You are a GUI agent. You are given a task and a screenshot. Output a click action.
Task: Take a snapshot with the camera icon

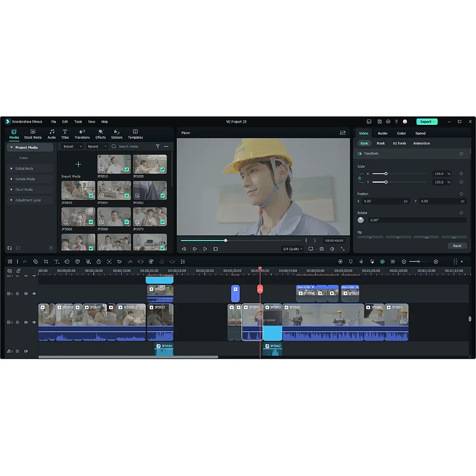322,249
